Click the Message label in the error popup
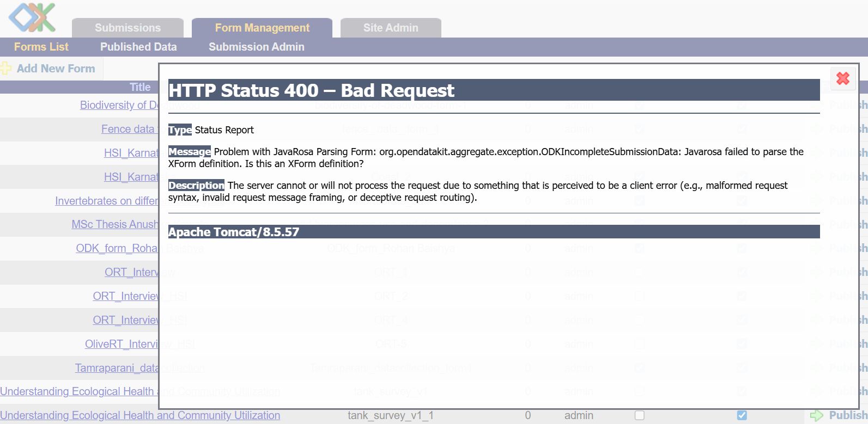 click(190, 152)
